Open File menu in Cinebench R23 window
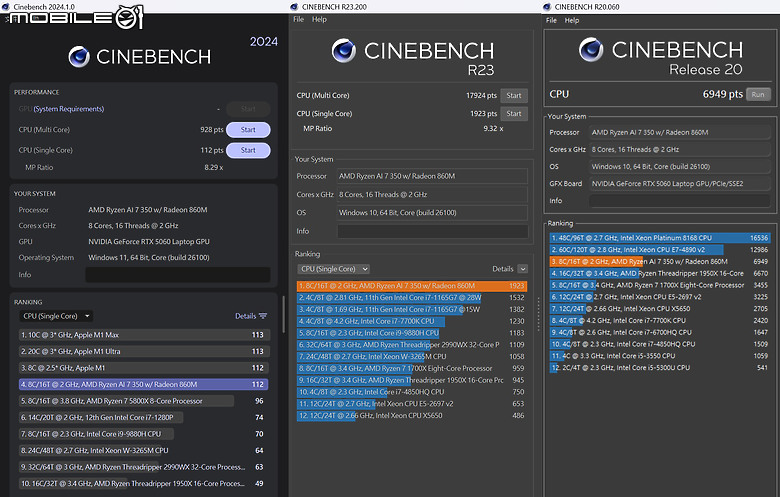This screenshot has width=780, height=497. pyautogui.click(x=298, y=19)
